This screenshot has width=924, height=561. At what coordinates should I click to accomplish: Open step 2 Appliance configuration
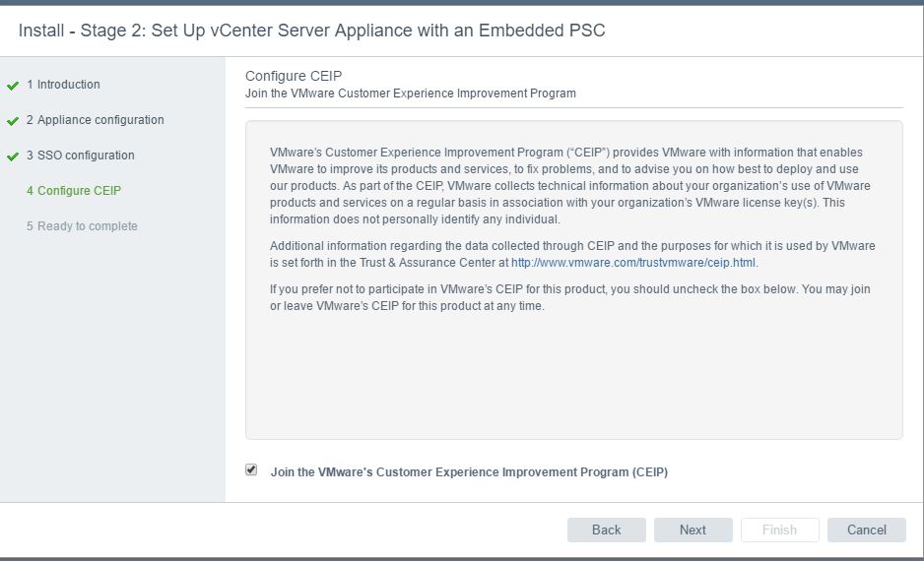[95, 120]
